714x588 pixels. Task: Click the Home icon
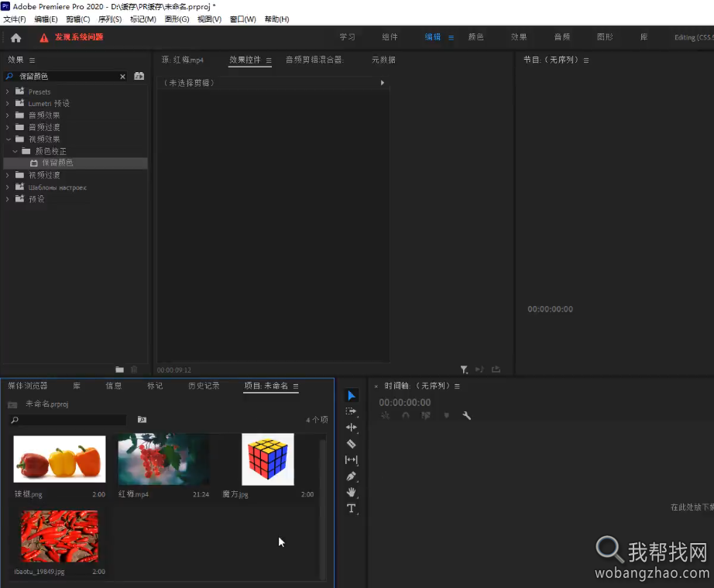[x=16, y=38]
